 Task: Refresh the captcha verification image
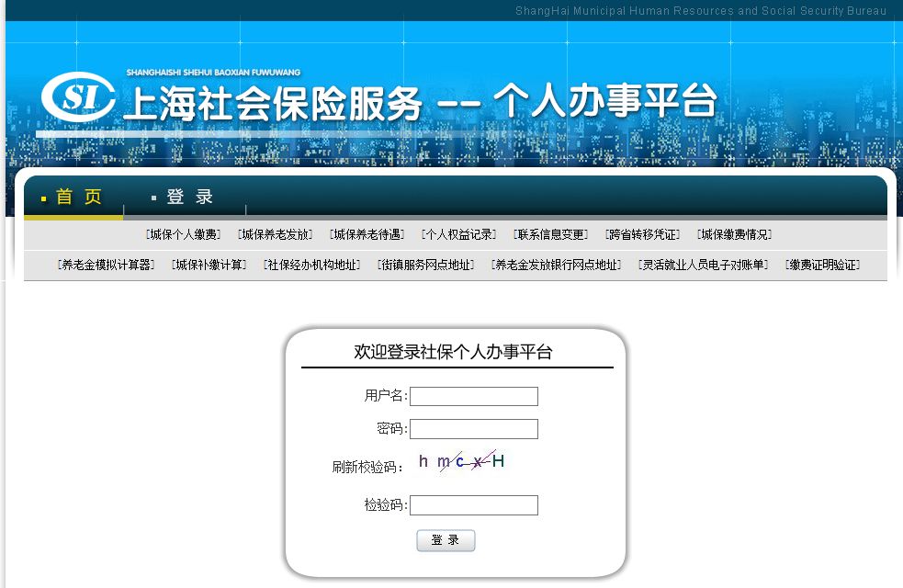pyautogui.click(x=461, y=461)
